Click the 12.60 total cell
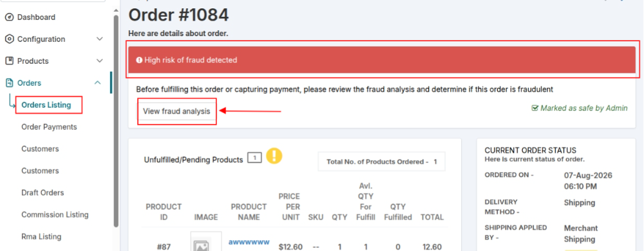Image resolution: width=644 pixels, height=251 pixels. pos(432,247)
